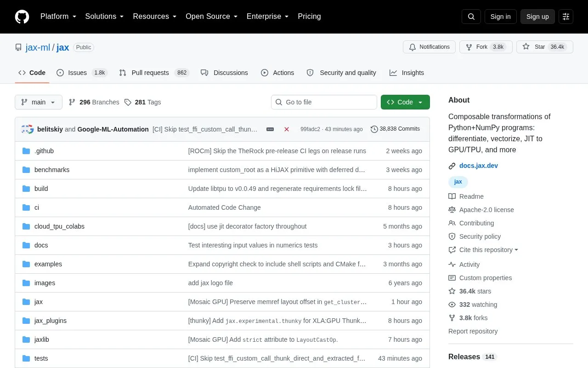Click Report repository link

pyautogui.click(x=473, y=331)
